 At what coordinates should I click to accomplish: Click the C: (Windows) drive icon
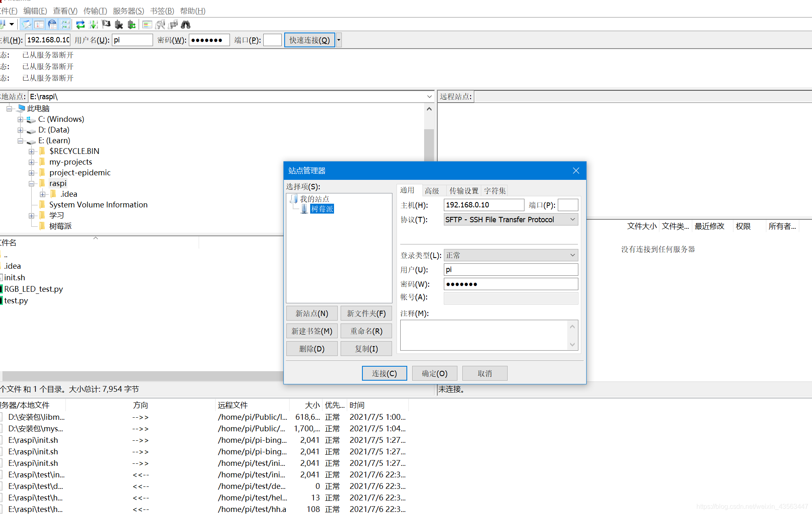tap(31, 119)
